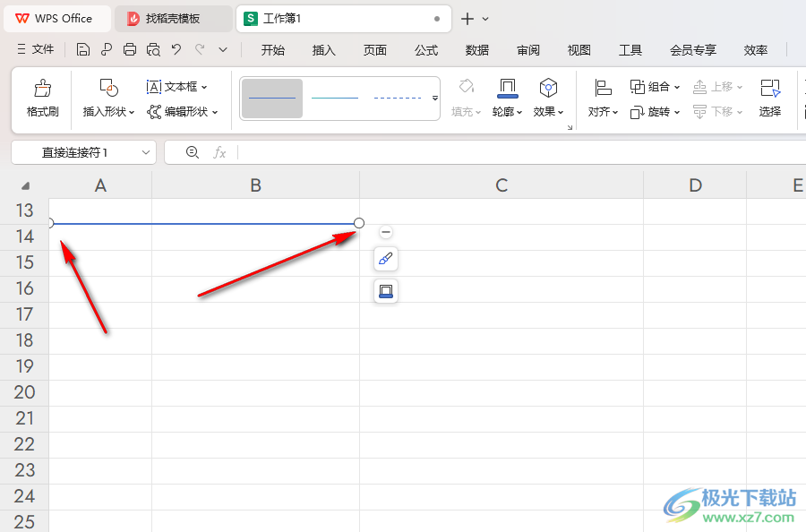806x532 pixels.
Task: Select column D header
Action: click(x=695, y=185)
